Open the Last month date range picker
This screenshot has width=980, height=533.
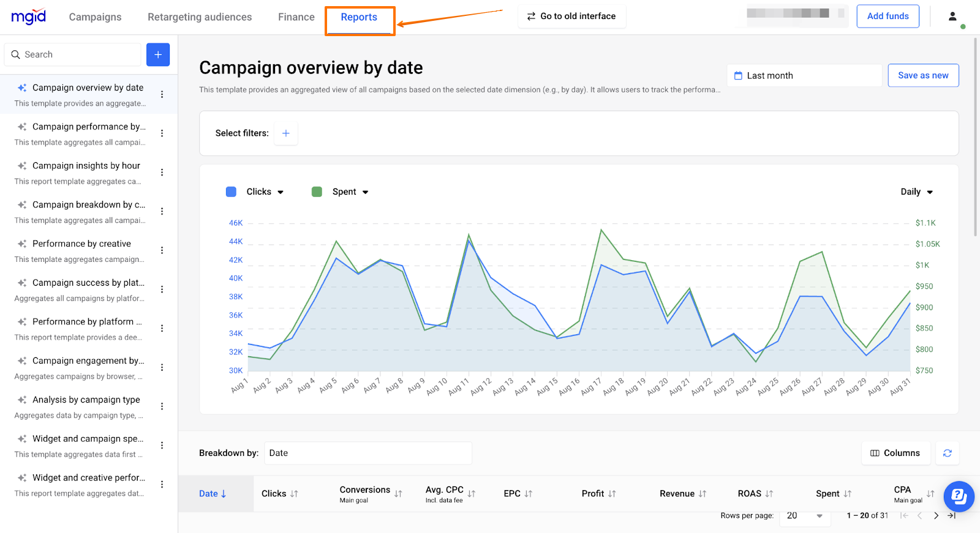click(x=804, y=76)
